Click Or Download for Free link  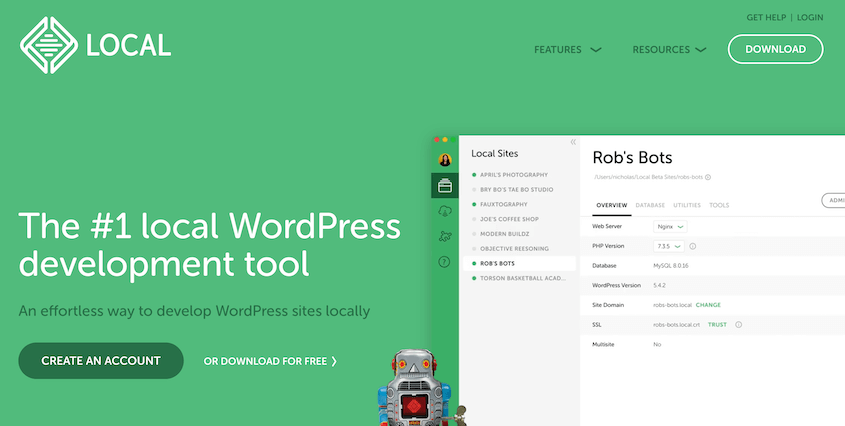click(270, 361)
